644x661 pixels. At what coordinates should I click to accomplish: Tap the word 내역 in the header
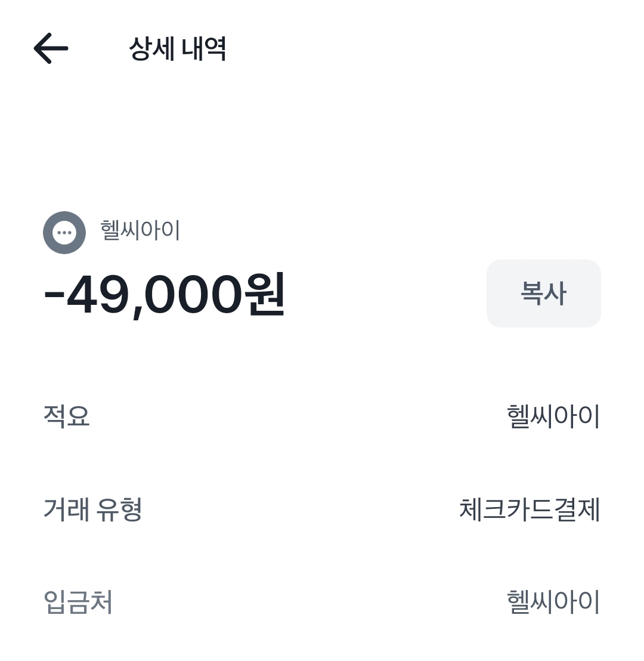pyautogui.click(x=203, y=49)
